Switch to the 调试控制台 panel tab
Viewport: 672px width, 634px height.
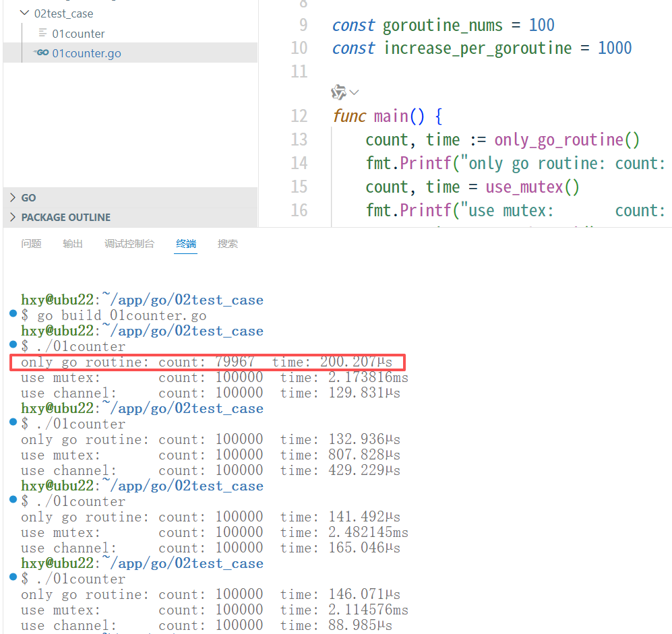pyautogui.click(x=129, y=244)
